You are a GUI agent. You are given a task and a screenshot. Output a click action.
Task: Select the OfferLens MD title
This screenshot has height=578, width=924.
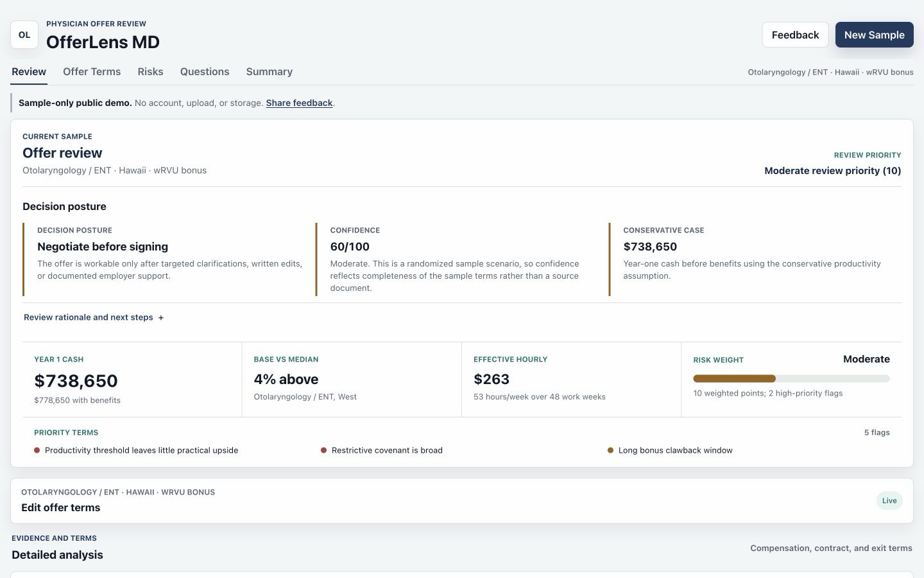pyautogui.click(x=103, y=42)
